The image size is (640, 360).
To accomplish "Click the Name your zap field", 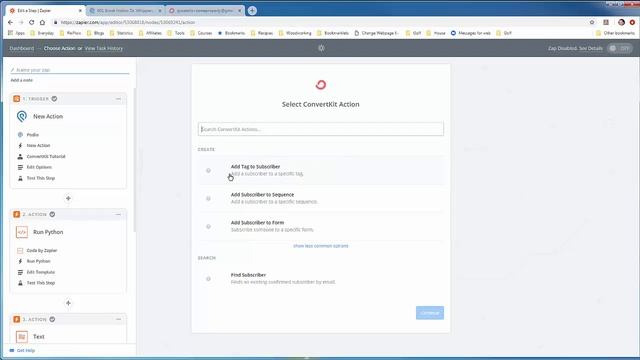I will coord(70,70).
